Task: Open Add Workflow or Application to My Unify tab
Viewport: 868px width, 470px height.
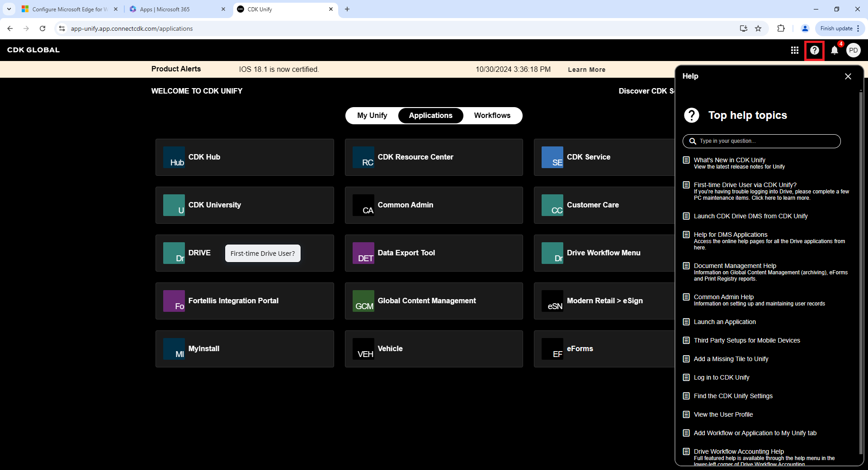Action: [755, 433]
